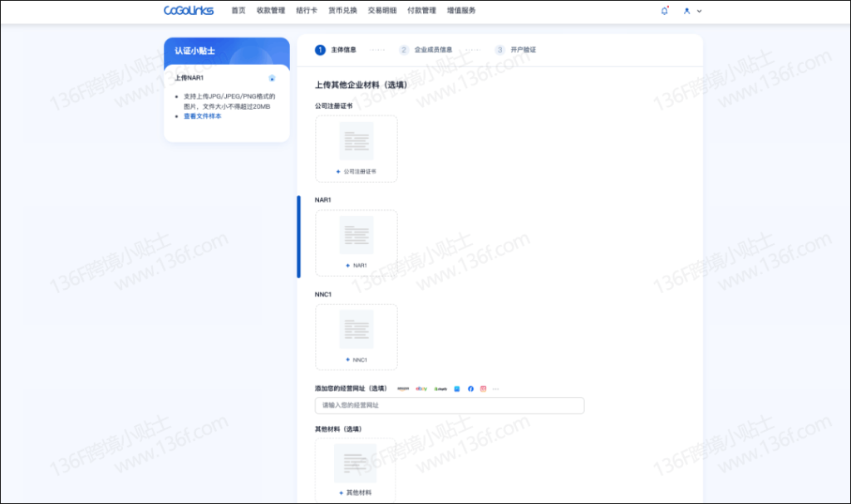Click the 其他材料（选填）label
Image resolution: width=851 pixels, height=504 pixels.
tap(339, 429)
